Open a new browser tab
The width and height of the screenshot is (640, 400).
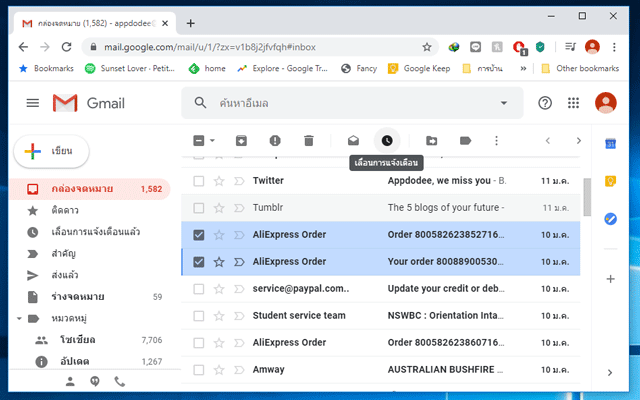coord(191,23)
